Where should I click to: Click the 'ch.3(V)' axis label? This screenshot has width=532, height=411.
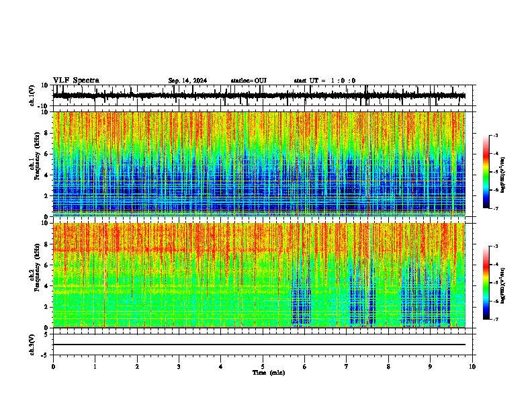[32, 345]
